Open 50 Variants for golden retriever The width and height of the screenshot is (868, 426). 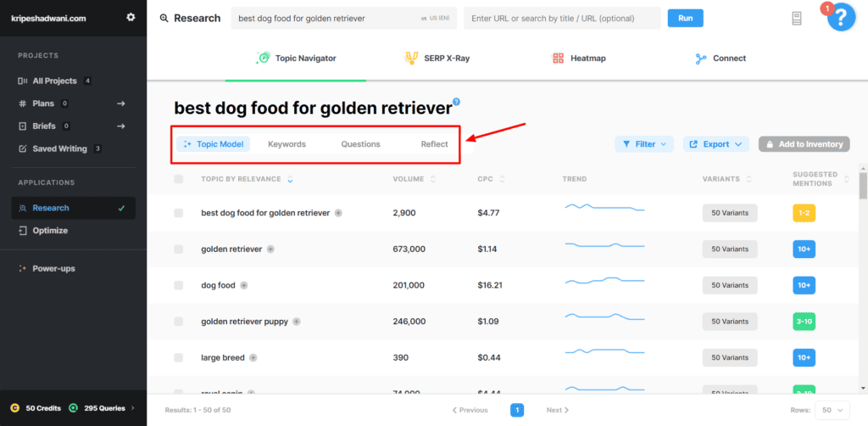pos(730,249)
